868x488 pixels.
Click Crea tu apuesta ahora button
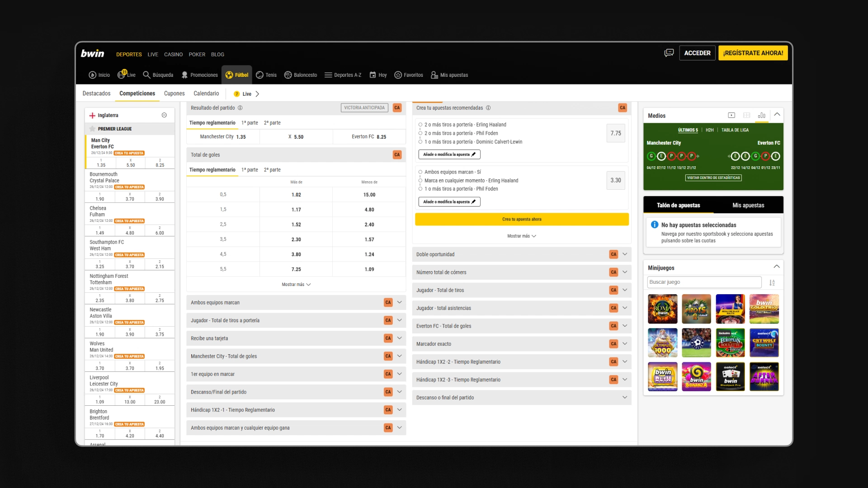(x=522, y=219)
